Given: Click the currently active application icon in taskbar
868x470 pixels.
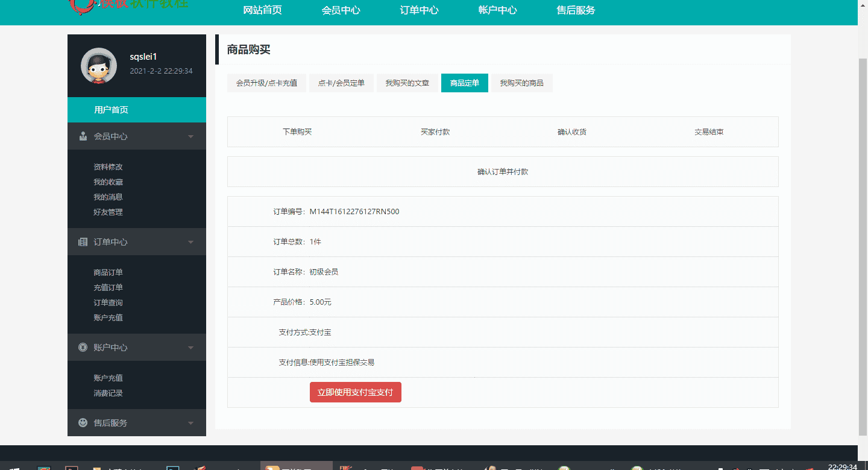Looking at the screenshot, I should click(x=295, y=465).
